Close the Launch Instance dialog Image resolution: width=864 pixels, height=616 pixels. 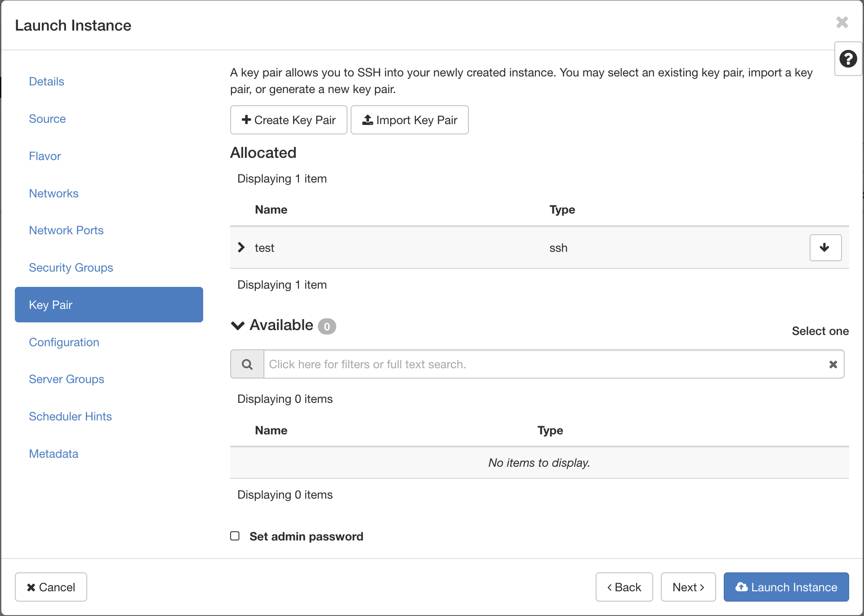(x=842, y=22)
